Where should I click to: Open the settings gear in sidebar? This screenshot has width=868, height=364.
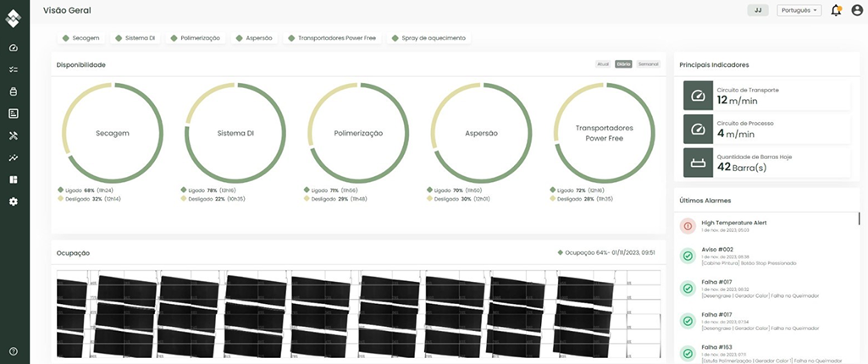(x=14, y=202)
